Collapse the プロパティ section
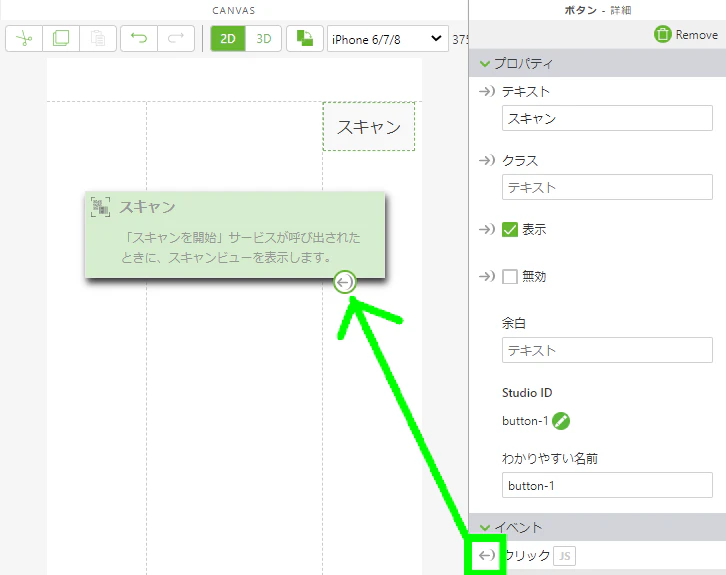This screenshot has height=575, width=726. (485, 63)
